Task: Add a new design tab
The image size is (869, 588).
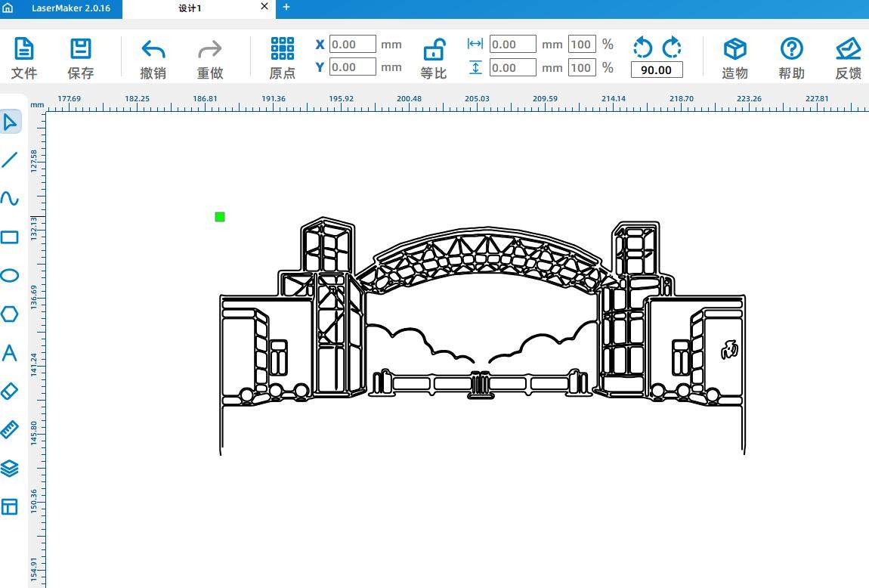Action: tap(286, 8)
